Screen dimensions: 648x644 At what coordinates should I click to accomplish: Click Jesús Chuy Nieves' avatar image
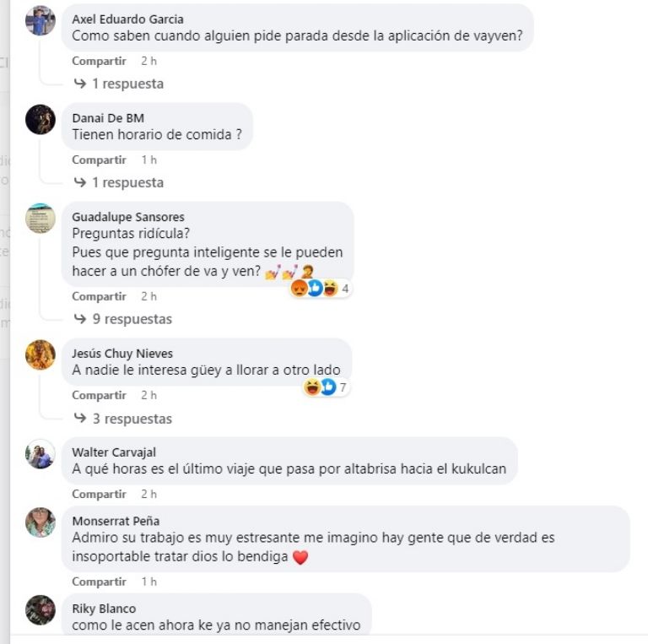pyautogui.click(x=40, y=354)
